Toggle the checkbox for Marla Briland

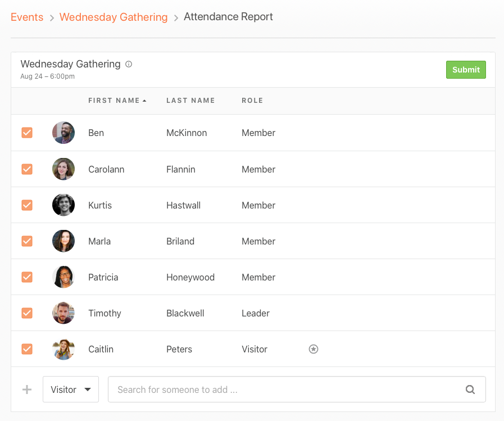27,241
